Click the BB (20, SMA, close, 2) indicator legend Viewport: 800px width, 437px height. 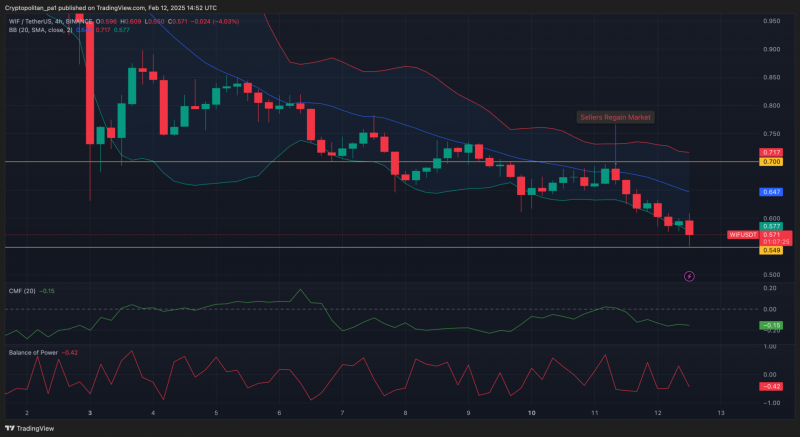tap(40, 30)
